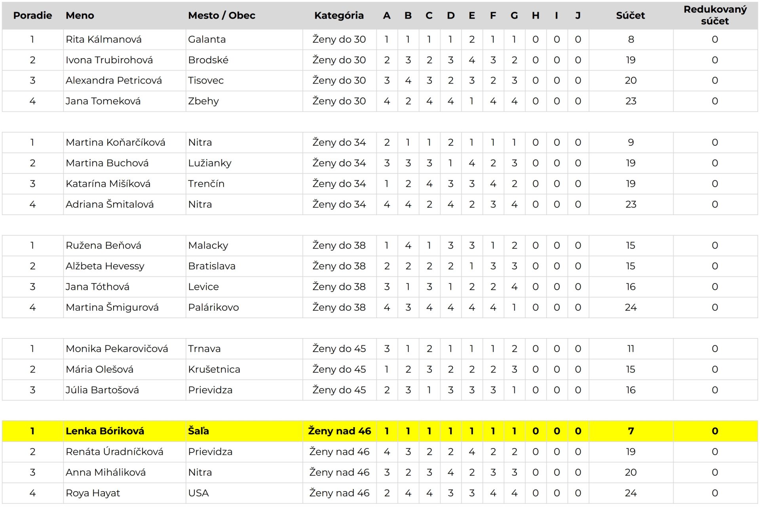The width and height of the screenshot is (760, 532).
Task: Click the Redukovaný súčet header
Action: click(x=715, y=15)
